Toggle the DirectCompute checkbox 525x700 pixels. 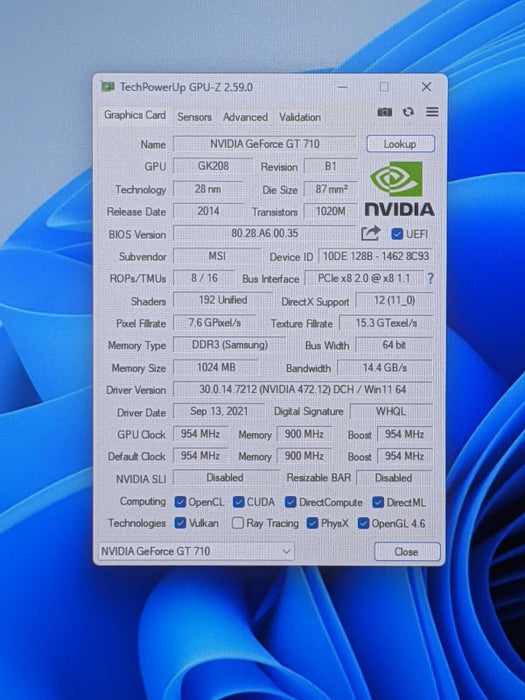pyautogui.click(x=291, y=502)
